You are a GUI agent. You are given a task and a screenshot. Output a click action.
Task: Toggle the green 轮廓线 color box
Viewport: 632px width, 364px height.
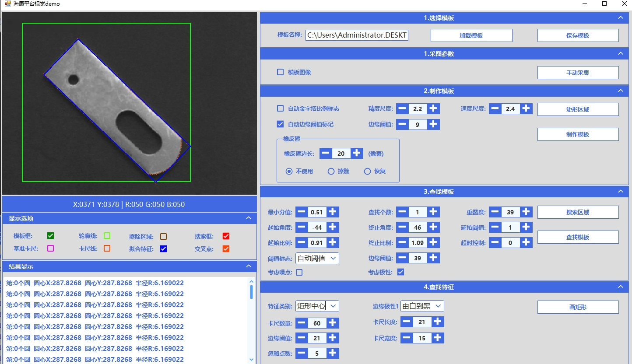click(107, 236)
